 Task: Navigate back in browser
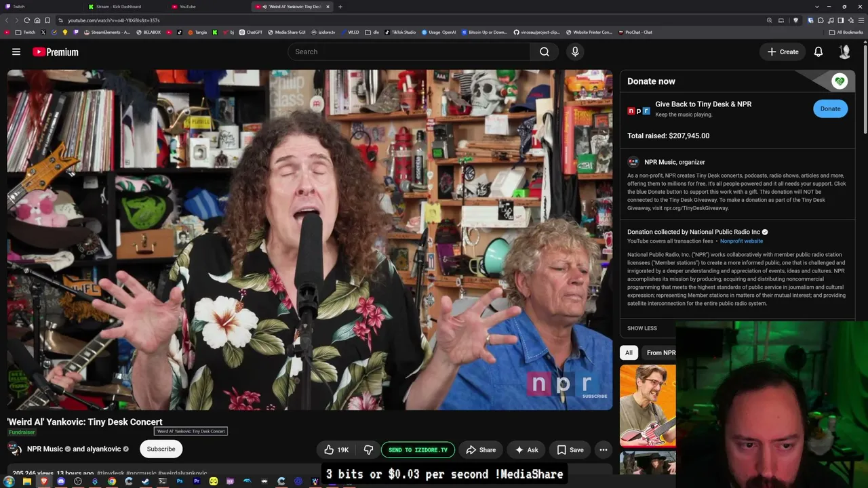coord(7,20)
